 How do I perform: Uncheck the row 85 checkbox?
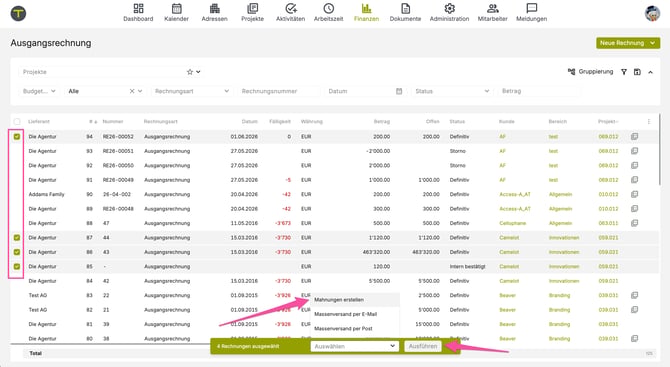point(17,267)
